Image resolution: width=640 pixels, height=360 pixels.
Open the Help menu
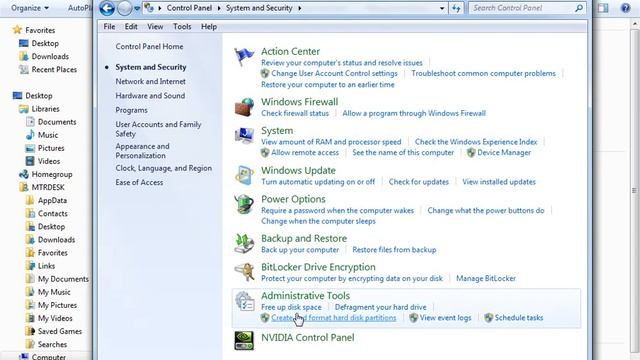[x=209, y=27]
